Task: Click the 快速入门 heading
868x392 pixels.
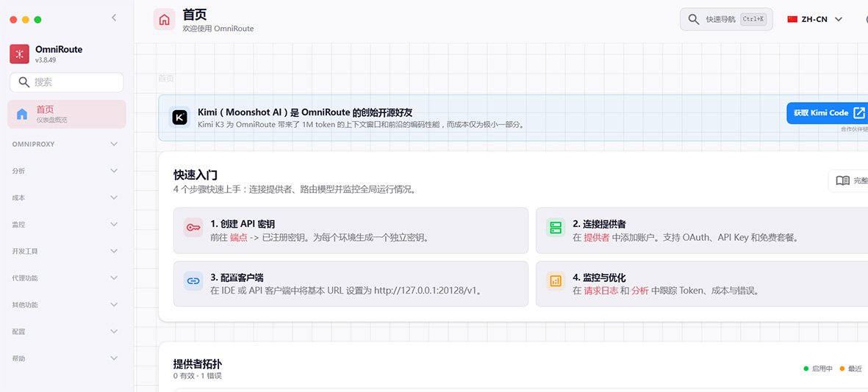Action: coord(196,175)
